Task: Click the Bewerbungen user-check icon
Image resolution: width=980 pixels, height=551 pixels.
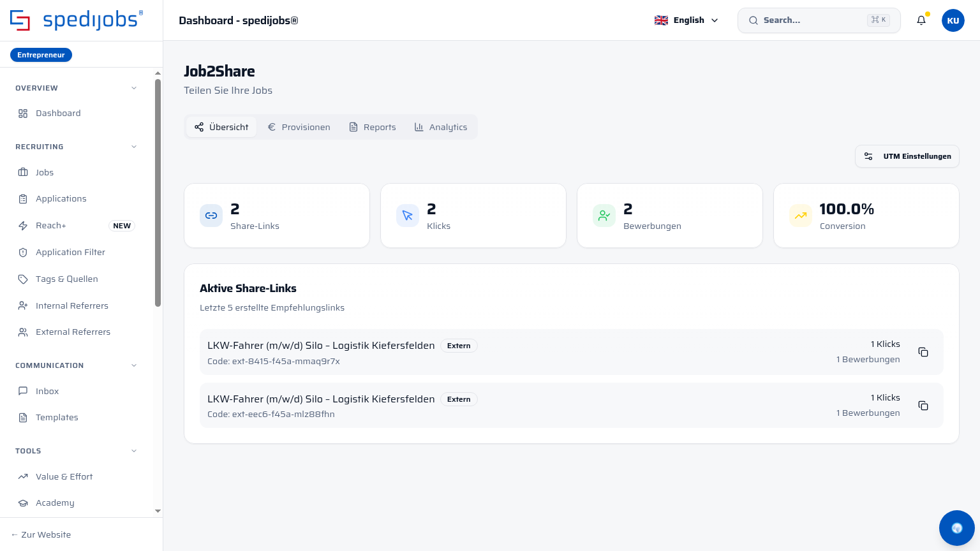Action: point(604,216)
